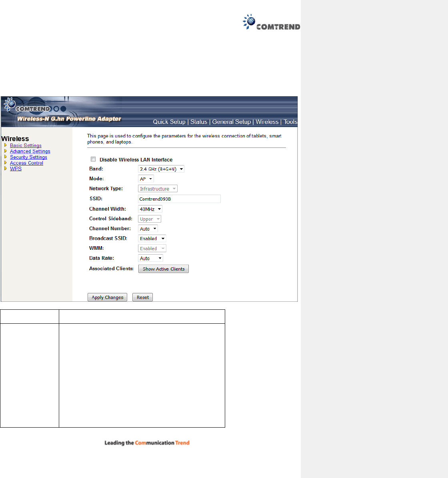The image size is (448, 478).
Task: Open the Channel Width dropdown set to 40MHz
Action: coord(150,209)
